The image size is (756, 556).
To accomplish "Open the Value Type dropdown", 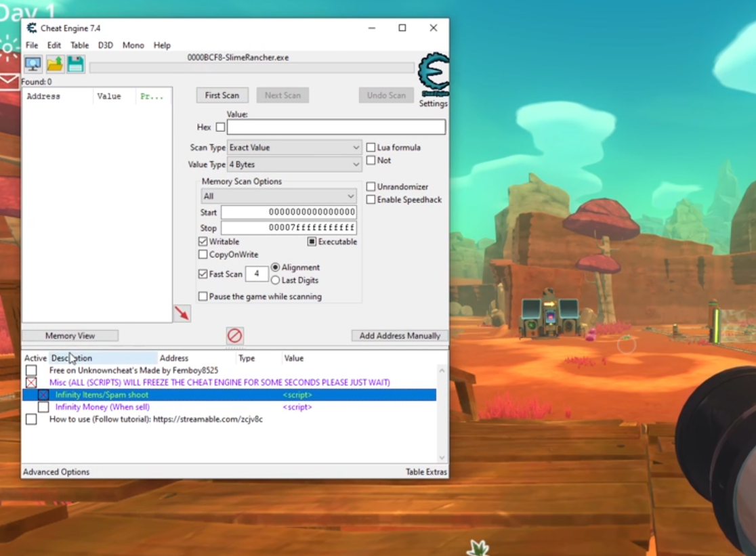I will click(294, 165).
